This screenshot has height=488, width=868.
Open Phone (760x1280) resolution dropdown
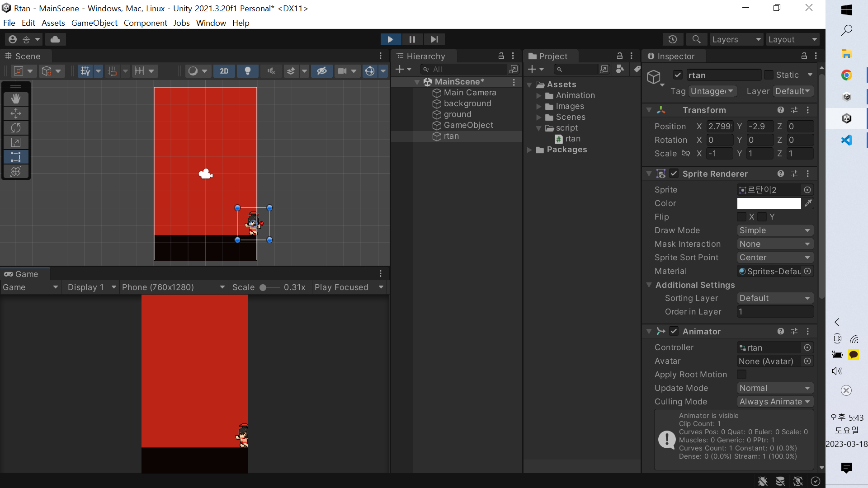coord(174,287)
